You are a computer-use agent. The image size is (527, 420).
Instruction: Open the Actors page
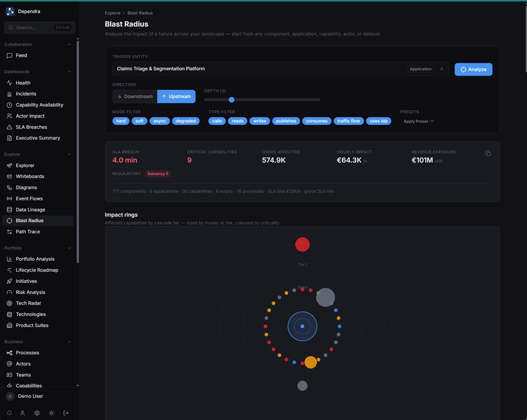(38, 364)
